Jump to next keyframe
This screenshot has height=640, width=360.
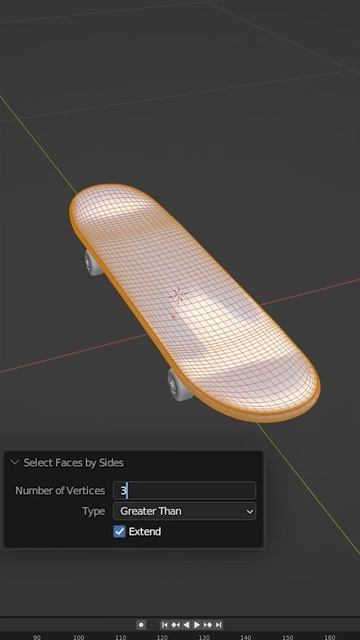[207, 624]
